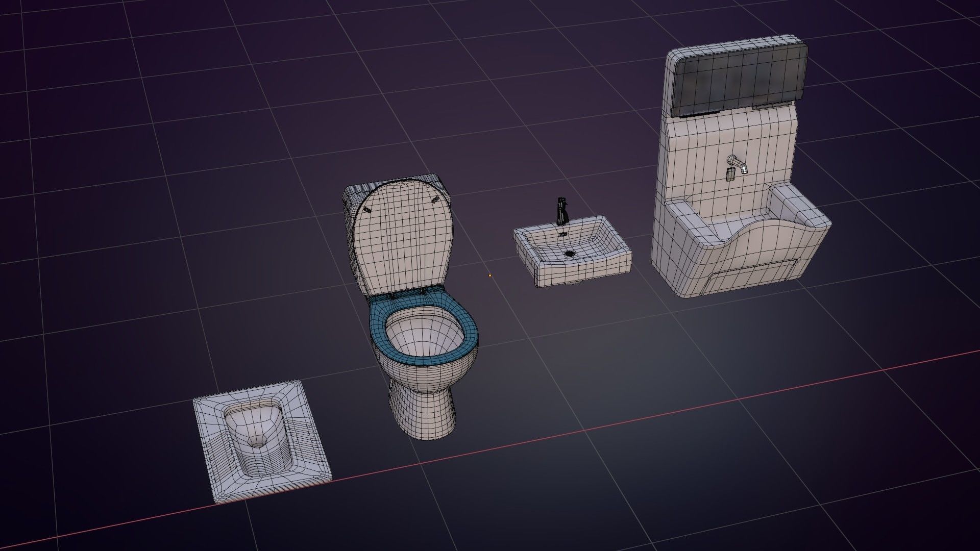Select the dark mirror panel on tall unit
Viewport: 980px width, 551px height.
pos(740,79)
